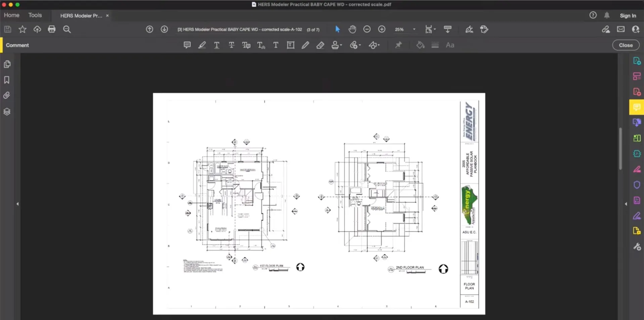Viewport: 644px width, 320px height.
Task: Click the page number field showing 3 of 7
Action: (x=313, y=30)
